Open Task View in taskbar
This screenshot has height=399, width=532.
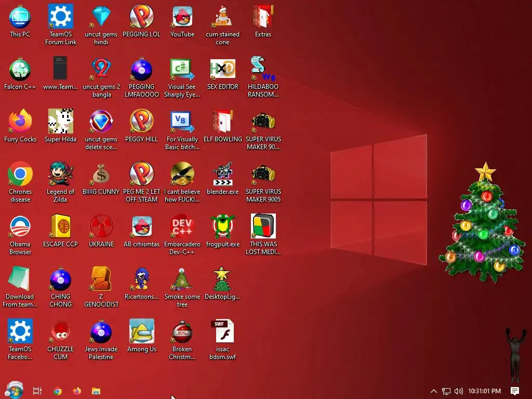(37, 391)
